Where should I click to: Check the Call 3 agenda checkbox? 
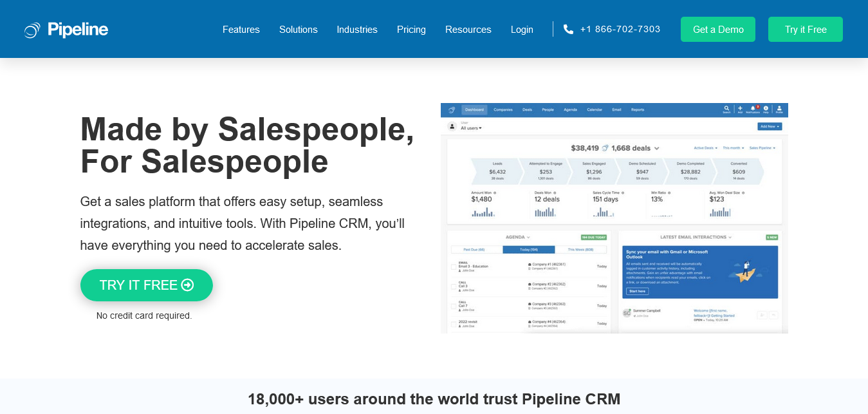(454, 285)
